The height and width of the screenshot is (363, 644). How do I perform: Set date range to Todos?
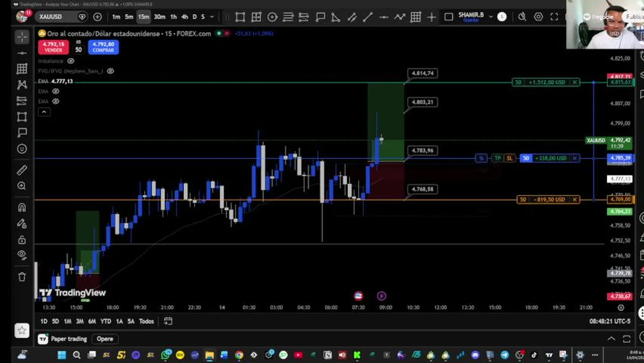click(146, 321)
